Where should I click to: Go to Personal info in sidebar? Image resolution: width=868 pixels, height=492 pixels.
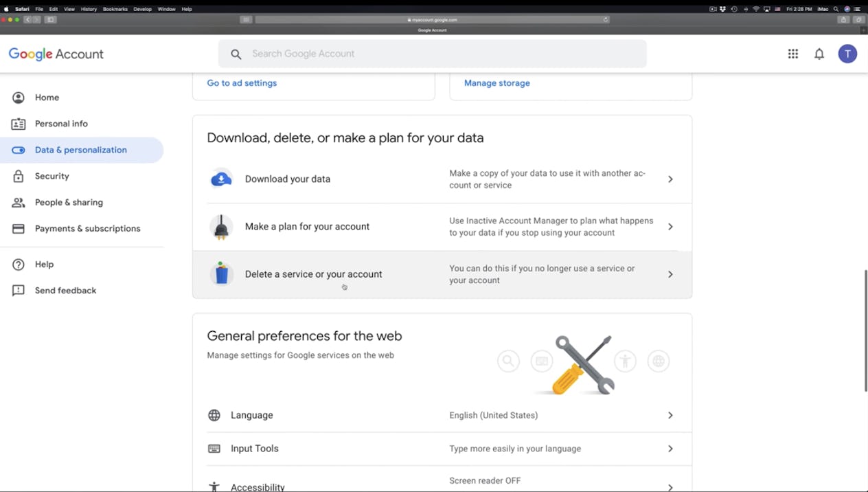coord(61,124)
